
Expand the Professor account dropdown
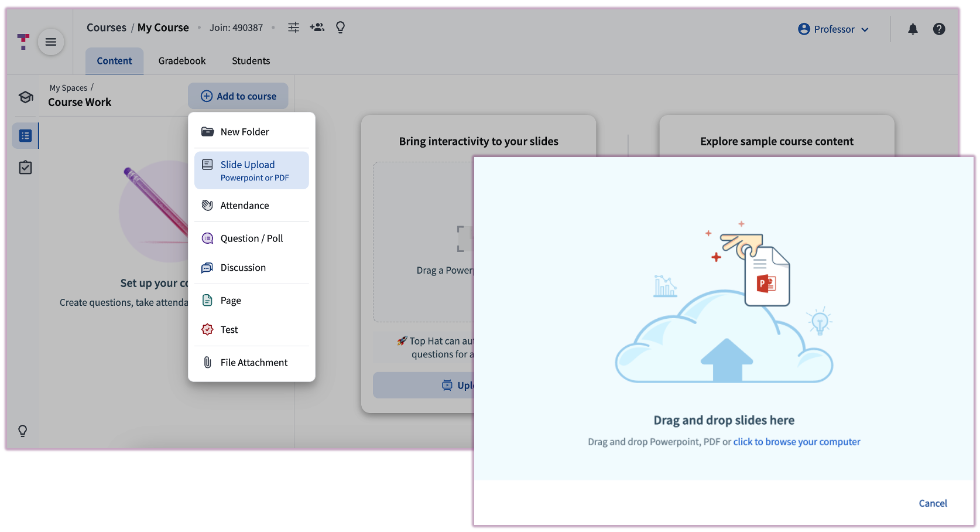point(833,29)
